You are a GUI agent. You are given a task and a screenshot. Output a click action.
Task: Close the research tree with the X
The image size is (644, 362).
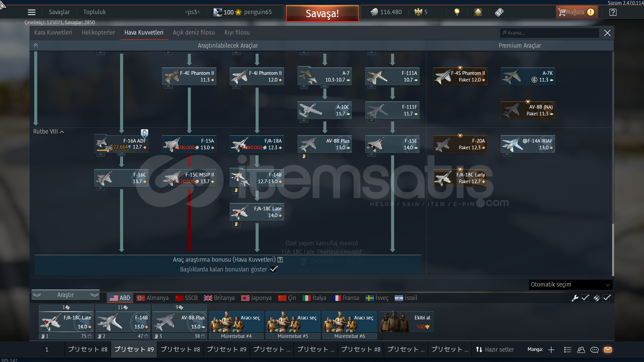[x=607, y=33]
